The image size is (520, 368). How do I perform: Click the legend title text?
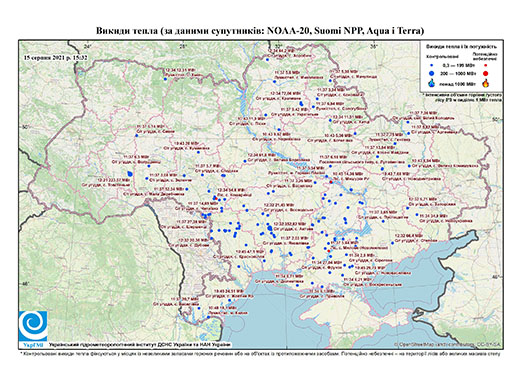tap(462, 46)
